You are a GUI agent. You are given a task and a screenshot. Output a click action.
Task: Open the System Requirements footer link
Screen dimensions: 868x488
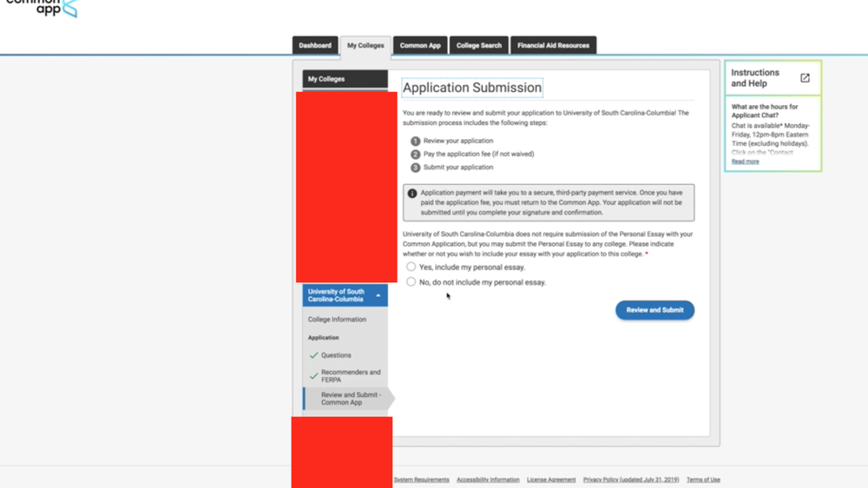(x=421, y=479)
